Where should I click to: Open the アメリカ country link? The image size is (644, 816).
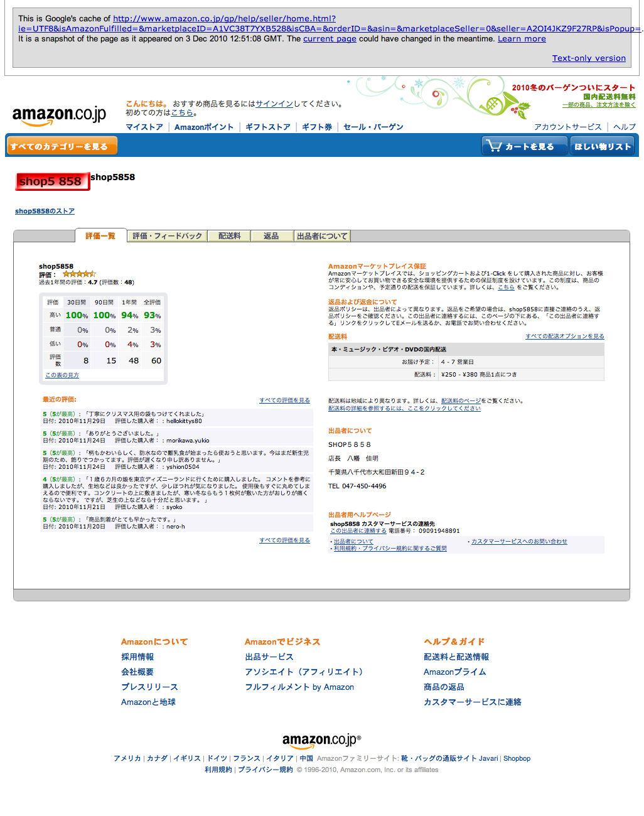[127, 758]
